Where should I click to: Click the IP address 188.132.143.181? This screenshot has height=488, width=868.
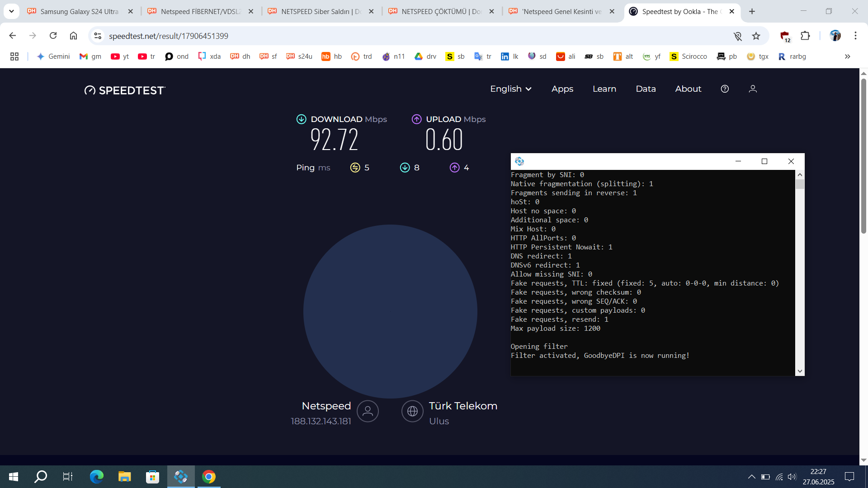coord(321,421)
